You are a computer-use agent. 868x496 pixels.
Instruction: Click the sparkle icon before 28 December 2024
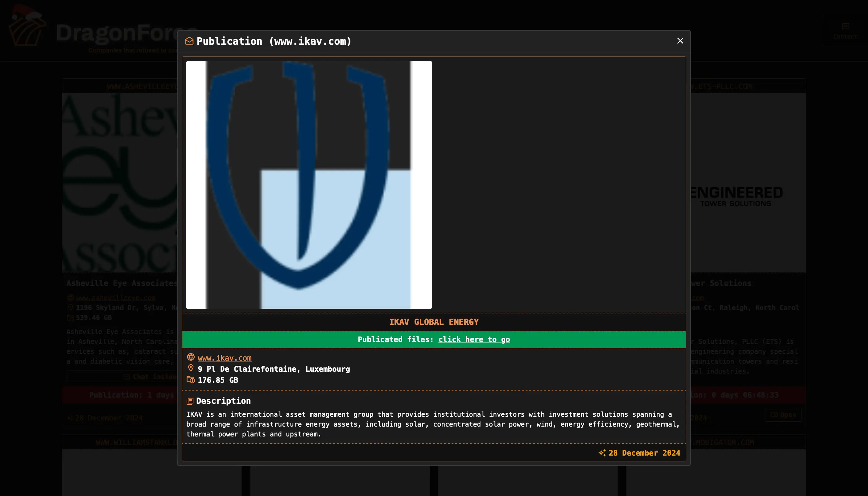[x=602, y=453]
